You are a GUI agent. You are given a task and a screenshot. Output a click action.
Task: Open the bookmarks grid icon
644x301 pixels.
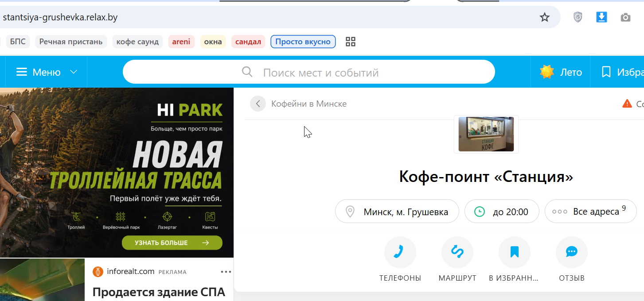pos(351,42)
